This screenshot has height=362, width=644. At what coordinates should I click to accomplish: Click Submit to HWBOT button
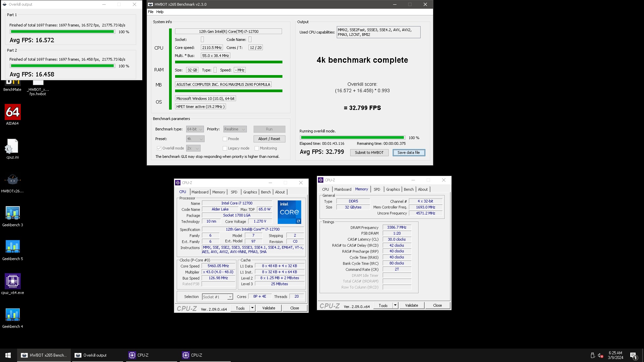(x=369, y=153)
